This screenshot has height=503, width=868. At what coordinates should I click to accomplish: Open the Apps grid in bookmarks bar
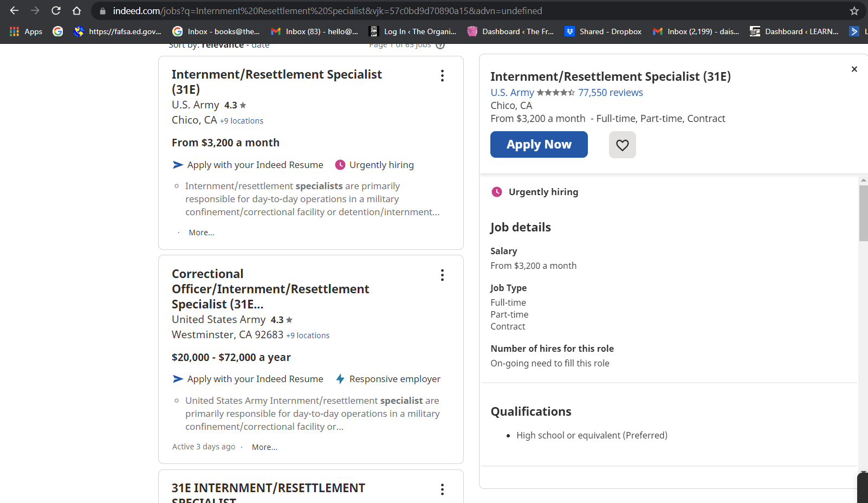pyautogui.click(x=26, y=31)
